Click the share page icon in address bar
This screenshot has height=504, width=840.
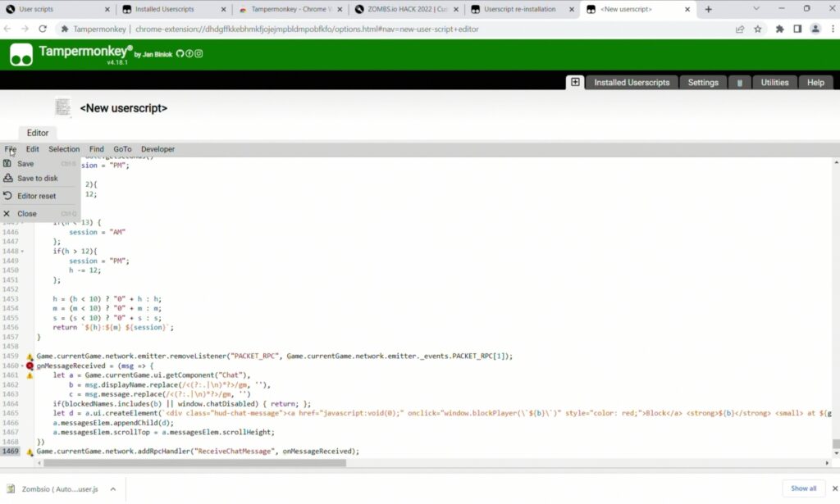[x=740, y=29]
